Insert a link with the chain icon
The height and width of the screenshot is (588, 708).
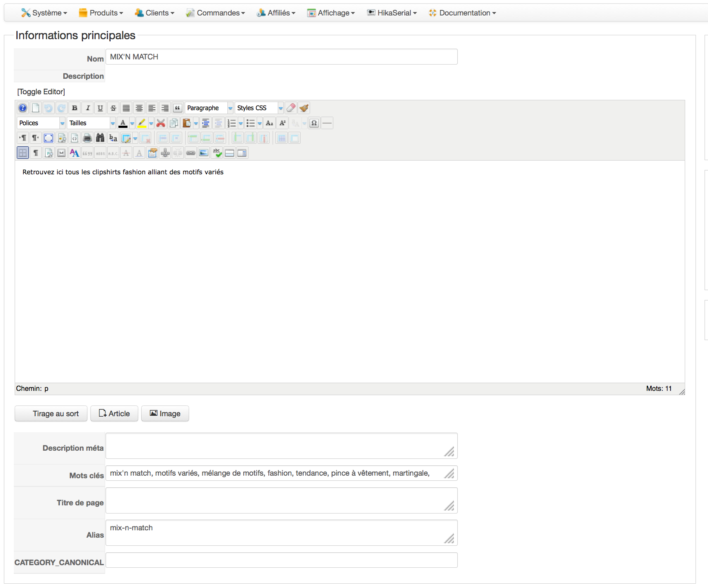coord(191,153)
